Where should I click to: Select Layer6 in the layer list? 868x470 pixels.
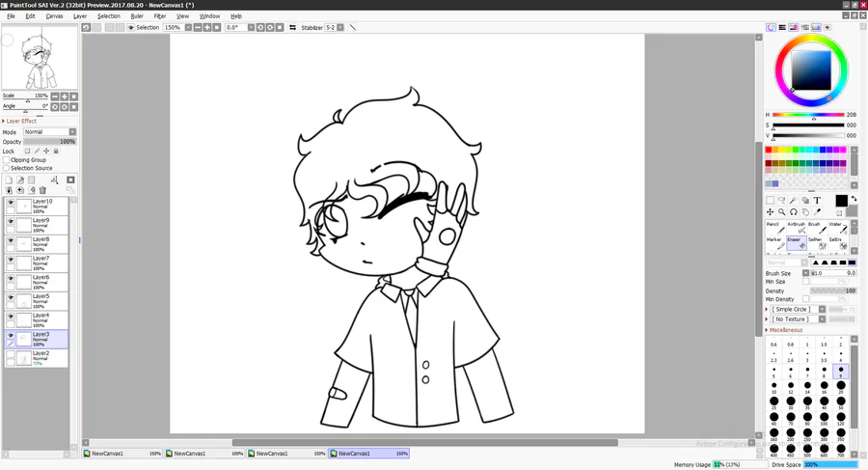point(37,282)
